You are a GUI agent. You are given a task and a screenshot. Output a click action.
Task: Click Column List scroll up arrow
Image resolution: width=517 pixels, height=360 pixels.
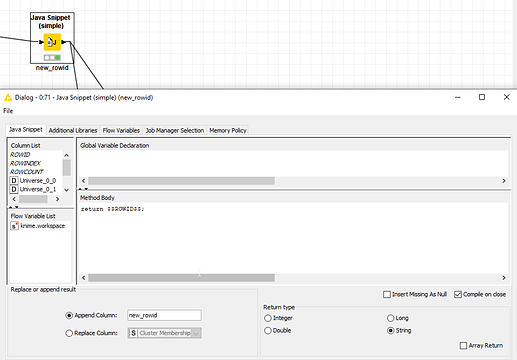tap(66, 155)
